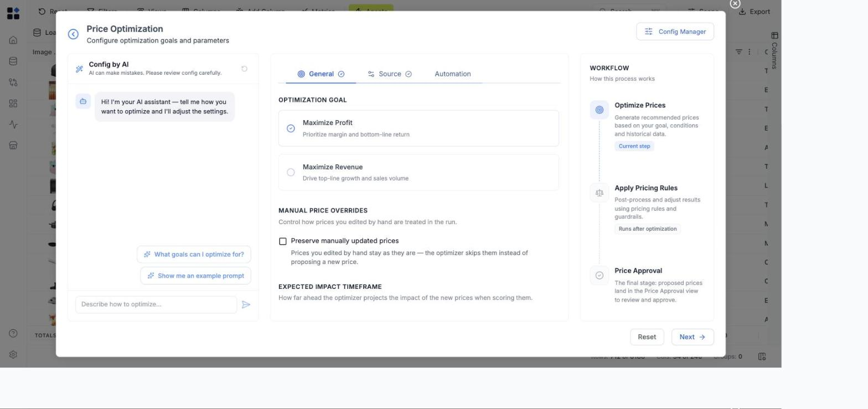Open the Config Manager
Viewport: 868px width, 409px height.
(675, 32)
